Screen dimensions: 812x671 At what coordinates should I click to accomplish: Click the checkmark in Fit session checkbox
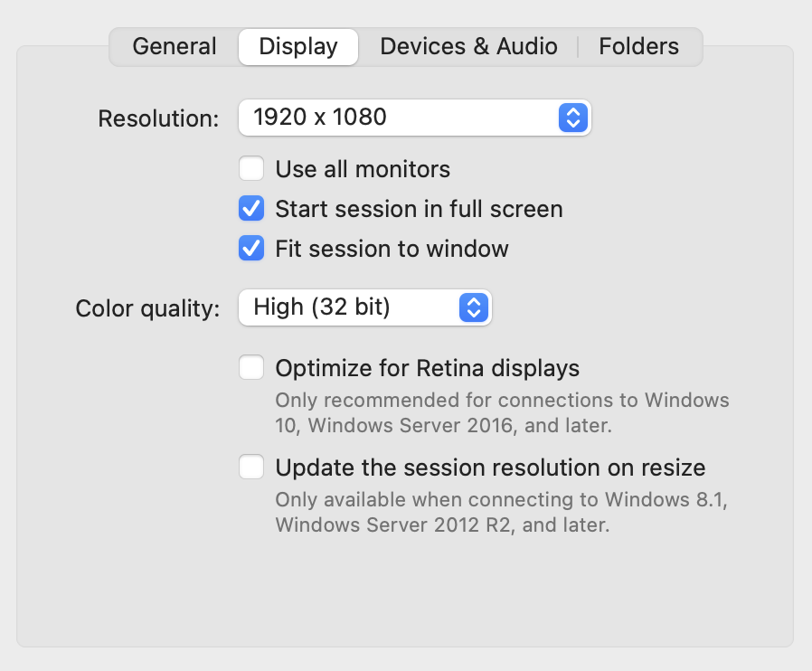click(250, 249)
